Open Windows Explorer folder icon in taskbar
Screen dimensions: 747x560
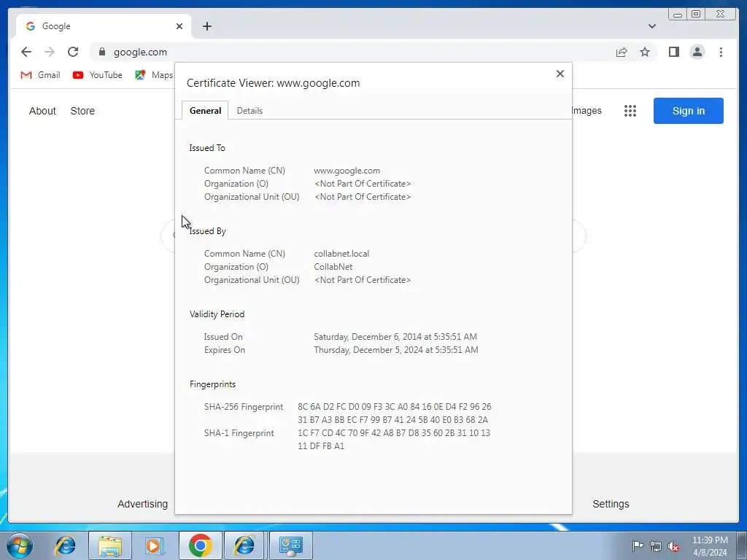[x=110, y=545]
